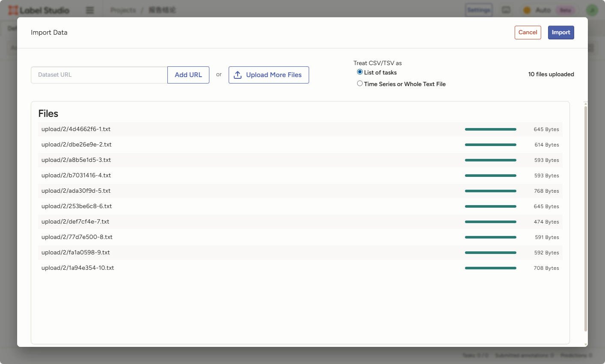Viewport: 605px width, 364px height.
Task: Click the 474 Bytes size value
Action: click(546, 222)
